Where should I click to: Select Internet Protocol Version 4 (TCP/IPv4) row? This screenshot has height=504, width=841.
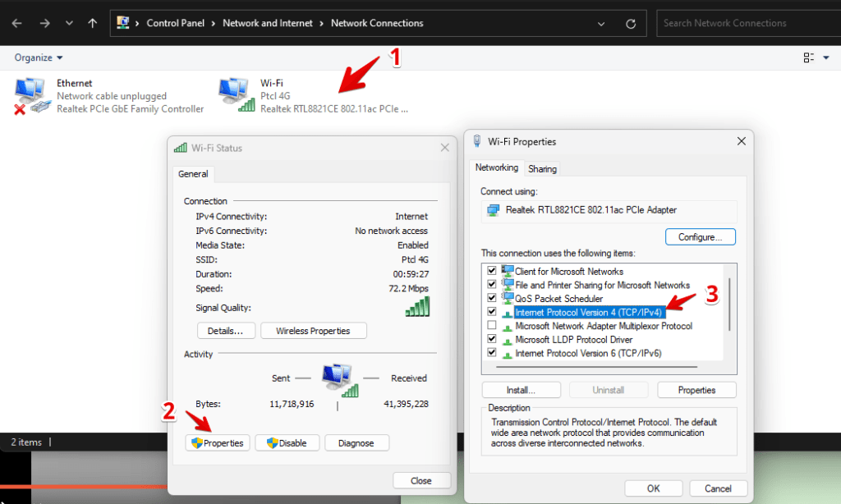589,312
